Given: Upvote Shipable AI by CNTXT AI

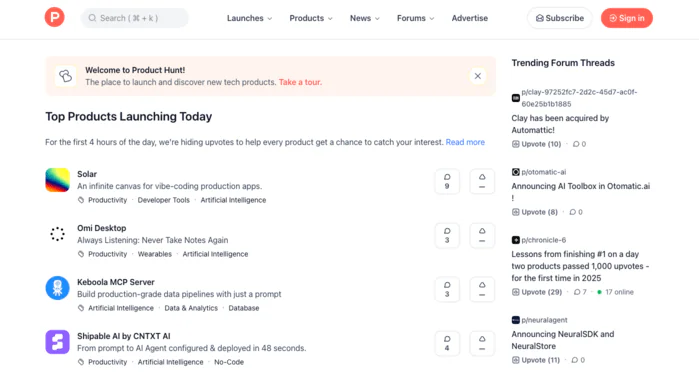Looking at the screenshot, I should point(482,343).
